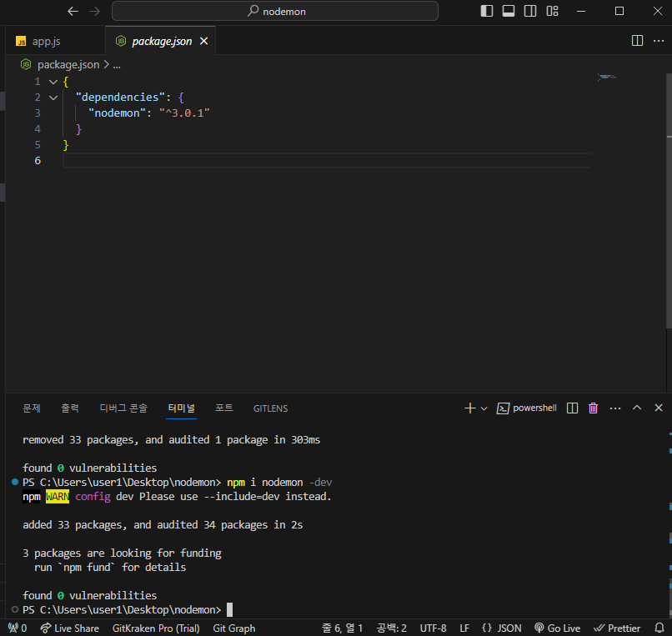The height and width of the screenshot is (636, 672).
Task: Click the editor minimap preview
Action: point(607,78)
